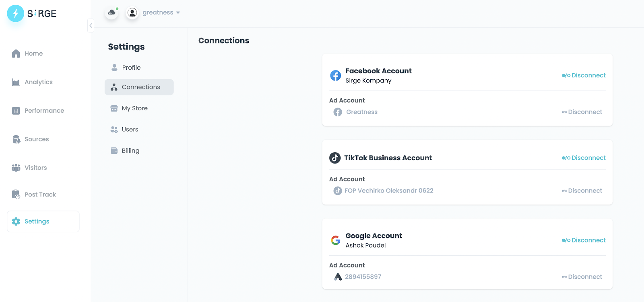
Task: Disconnect the Greatness ad account
Action: point(582,112)
